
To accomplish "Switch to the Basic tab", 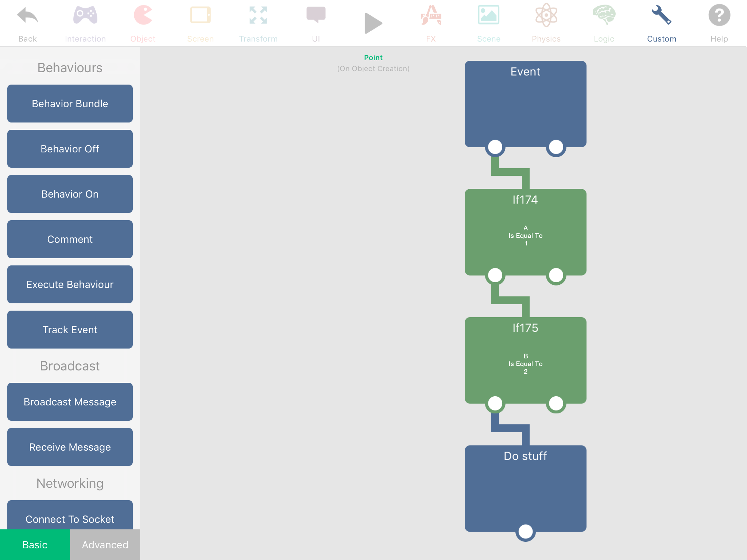I will pos(35,545).
